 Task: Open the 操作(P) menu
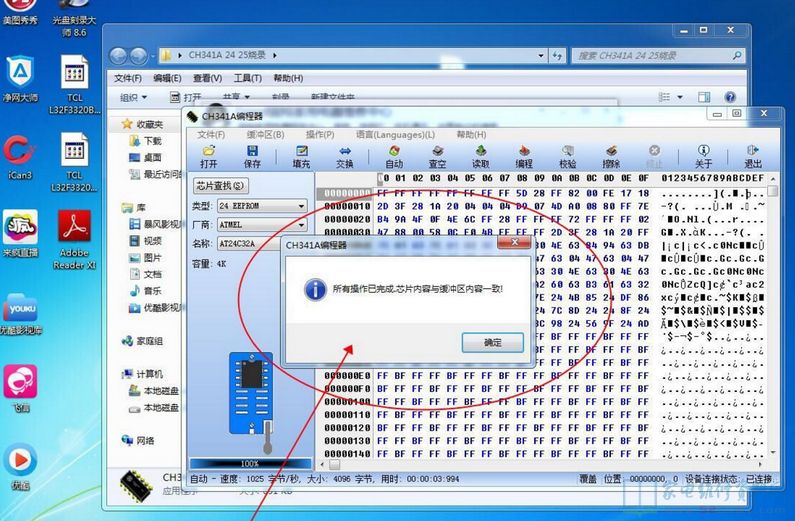click(x=320, y=135)
